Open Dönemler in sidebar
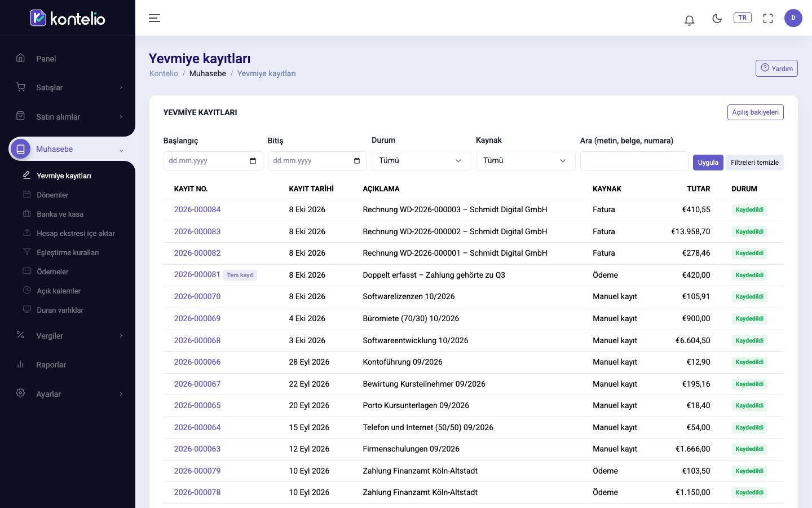Screen dimensions: 812x508 [52, 195]
